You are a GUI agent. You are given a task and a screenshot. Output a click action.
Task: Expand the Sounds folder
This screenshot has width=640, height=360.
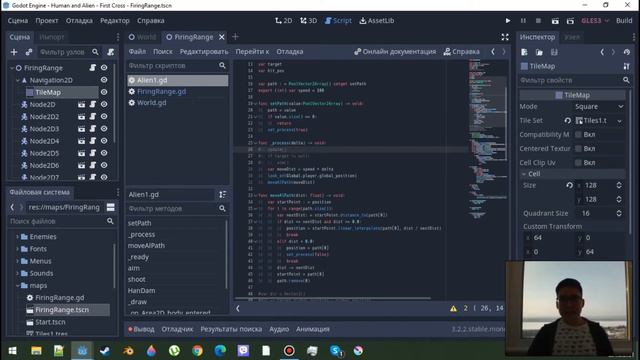(18, 273)
